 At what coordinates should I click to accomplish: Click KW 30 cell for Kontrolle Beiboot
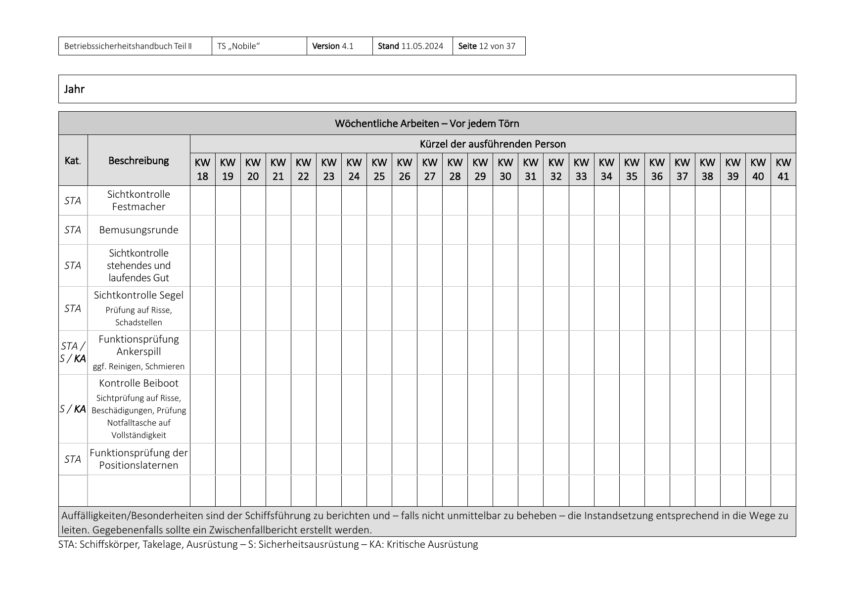(x=505, y=409)
